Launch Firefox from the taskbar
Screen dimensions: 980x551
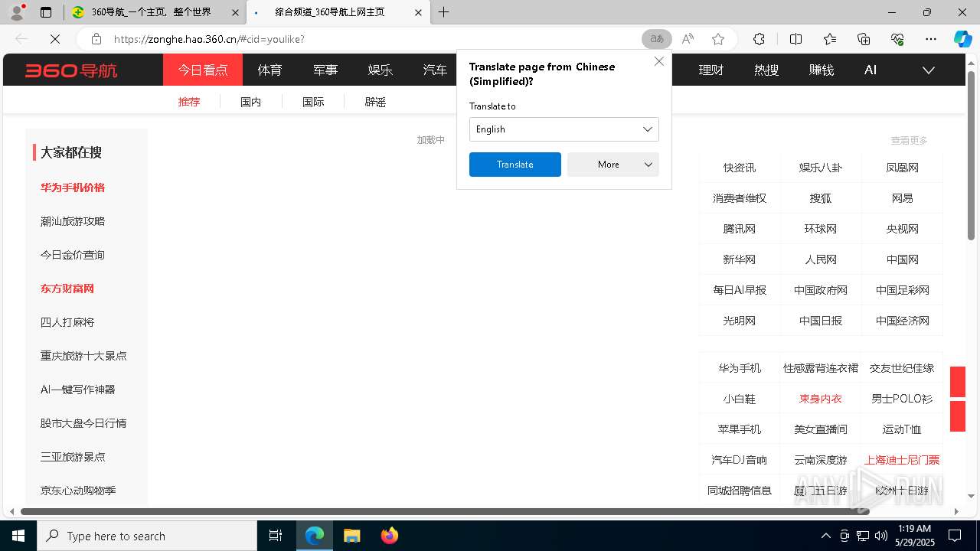[x=389, y=536]
